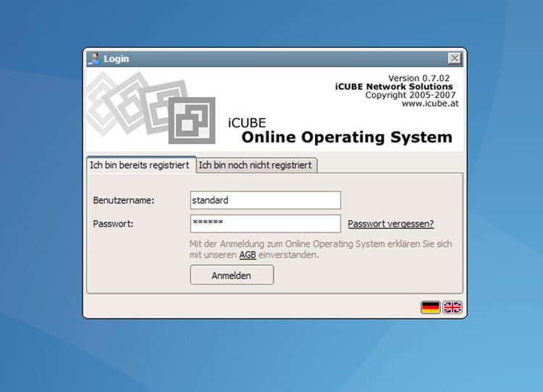Click the user icon in Login title bar

(x=94, y=59)
